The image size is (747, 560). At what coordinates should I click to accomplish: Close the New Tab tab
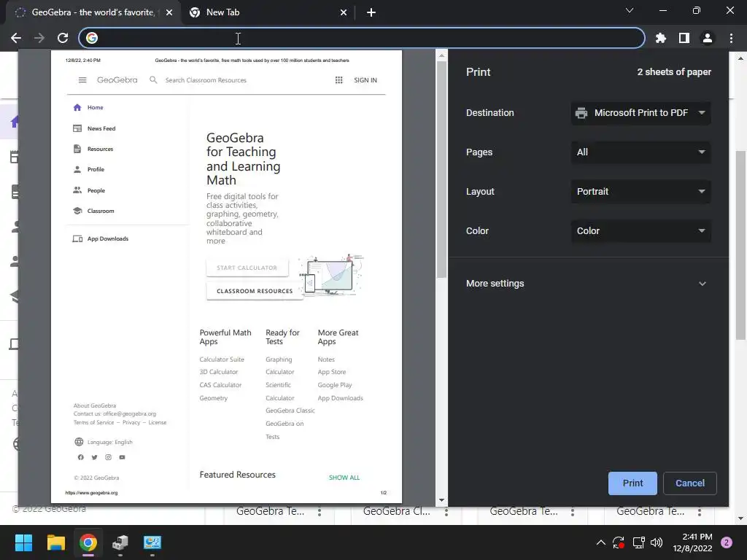[344, 12]
